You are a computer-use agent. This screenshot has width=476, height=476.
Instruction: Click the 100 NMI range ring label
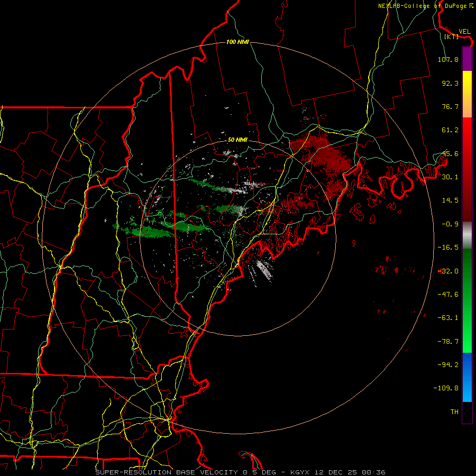(237, 42)
